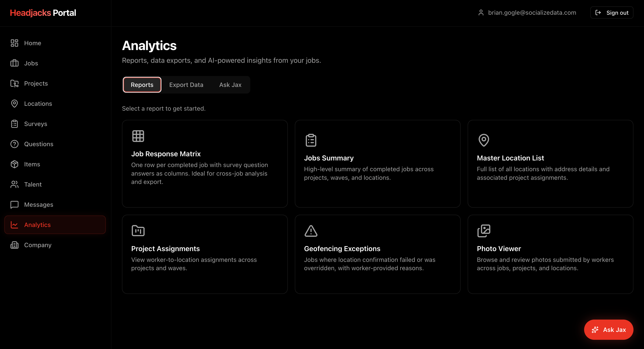Screen dimensions: 644x349
Task: Open Questions from the sidebar
Action: coord(55,144)
